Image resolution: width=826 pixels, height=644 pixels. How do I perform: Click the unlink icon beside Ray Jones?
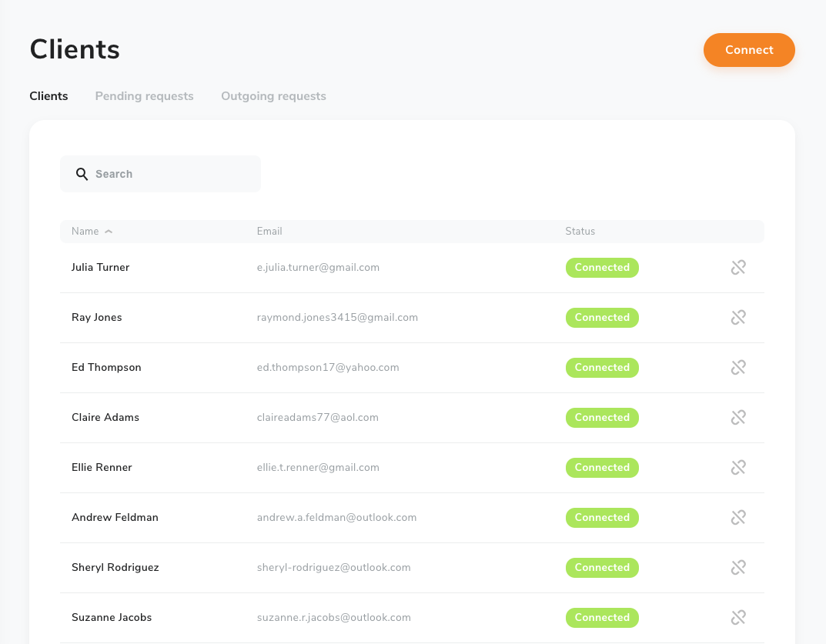738,317
